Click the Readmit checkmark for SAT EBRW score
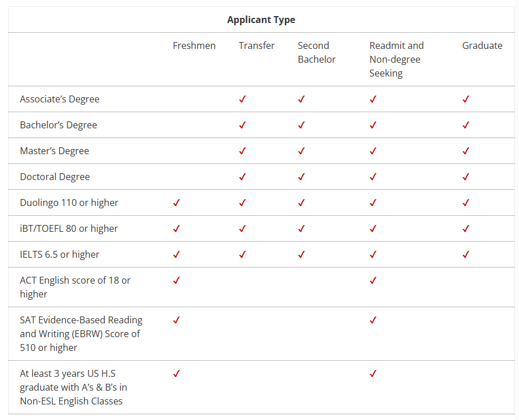 pos(373,320)
